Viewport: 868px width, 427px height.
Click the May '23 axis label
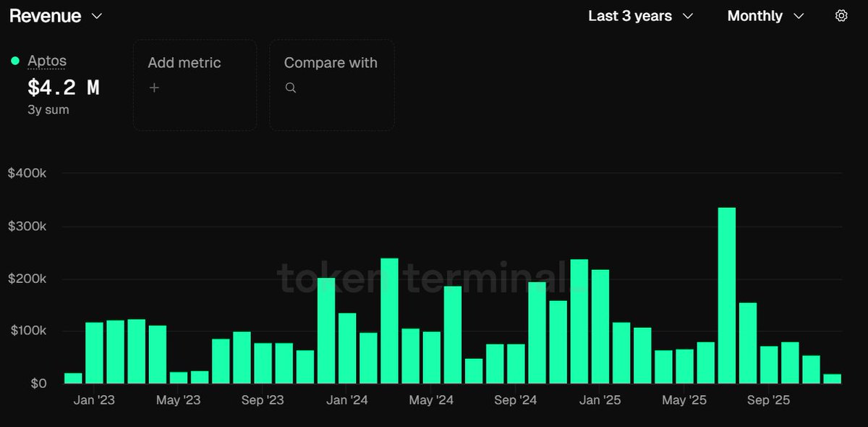[178, 400]
